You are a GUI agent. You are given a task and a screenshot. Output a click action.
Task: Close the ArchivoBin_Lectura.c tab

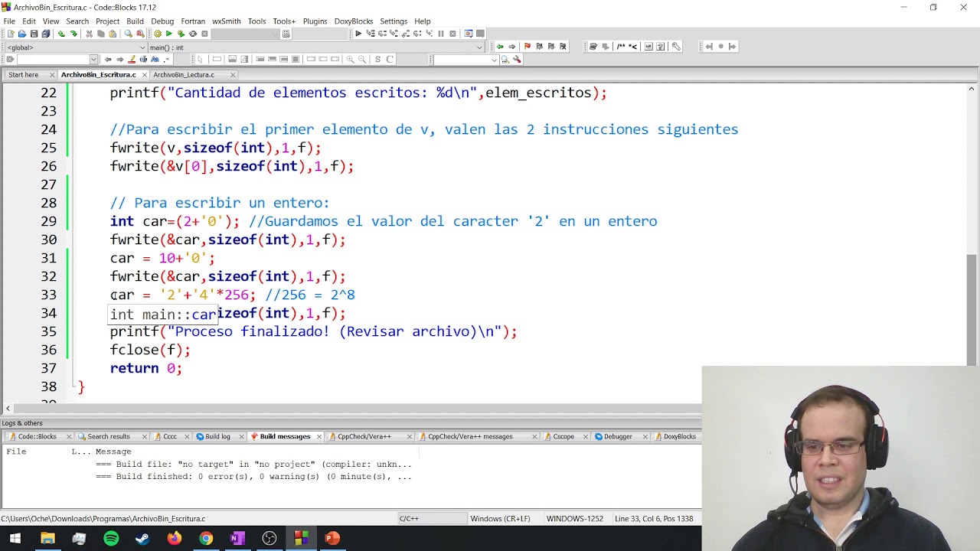[x=233, y=75]
